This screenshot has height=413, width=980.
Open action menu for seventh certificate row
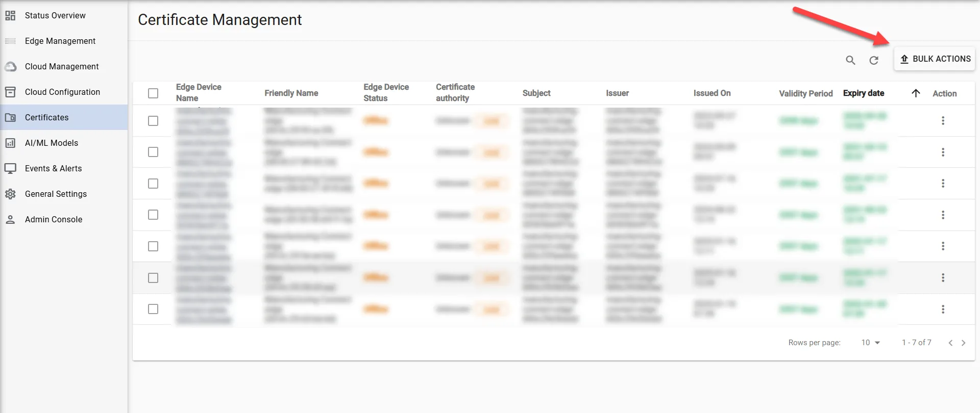click(x=943, y=309)
